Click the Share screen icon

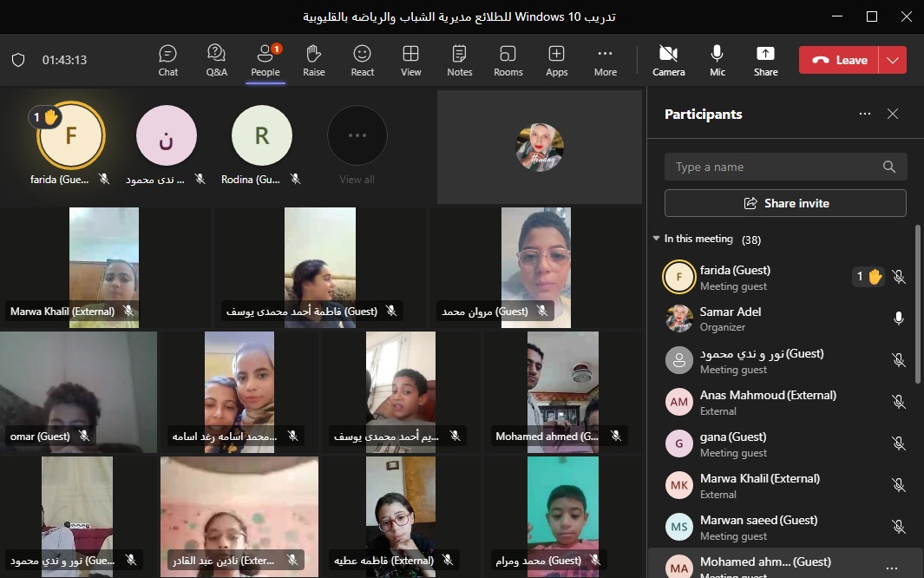coord(765,60)
